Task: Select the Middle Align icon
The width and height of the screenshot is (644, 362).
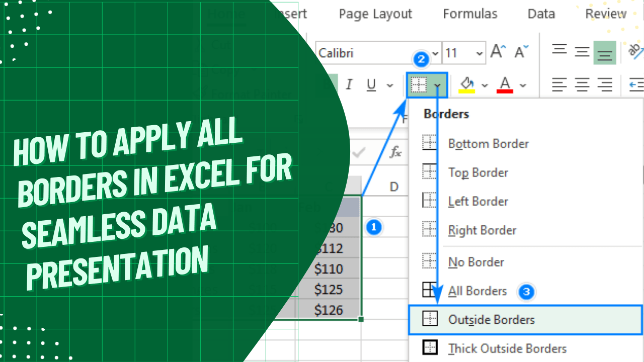Action: tap(582, 49)
